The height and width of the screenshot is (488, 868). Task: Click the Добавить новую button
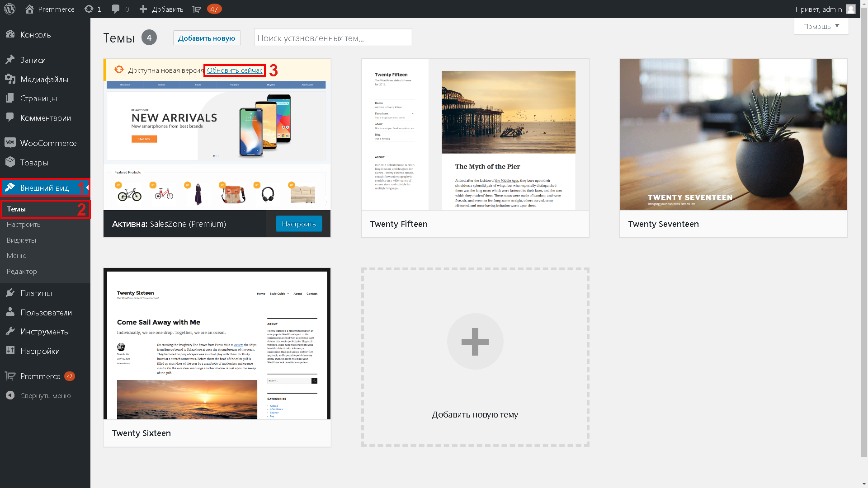tap(207, 38)
